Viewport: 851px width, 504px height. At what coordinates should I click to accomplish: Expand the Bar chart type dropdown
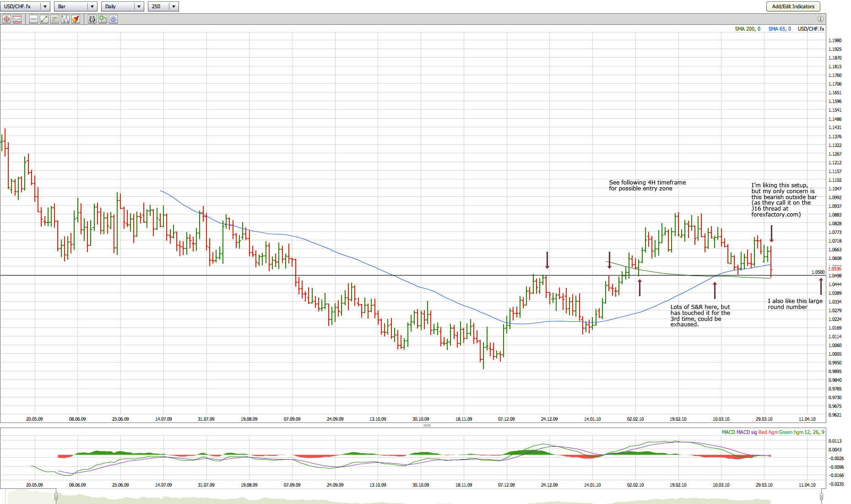pos(92,6)
